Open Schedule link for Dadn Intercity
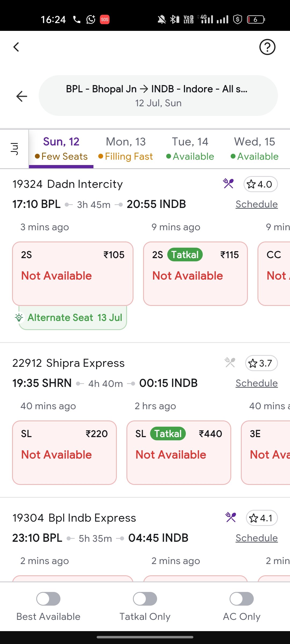The height and width of the screenshot is (644, 290). coord(256,204)
